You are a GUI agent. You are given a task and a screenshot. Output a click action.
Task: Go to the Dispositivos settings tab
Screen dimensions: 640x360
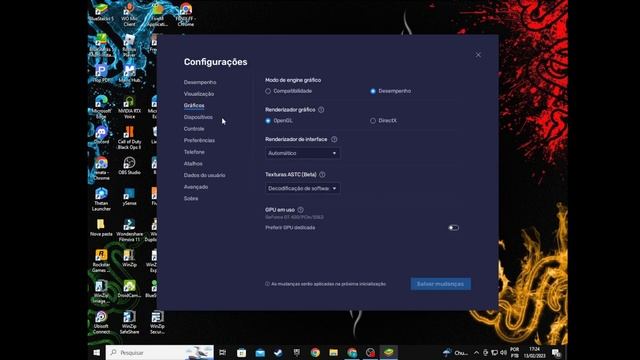click(x=198, y=117)
